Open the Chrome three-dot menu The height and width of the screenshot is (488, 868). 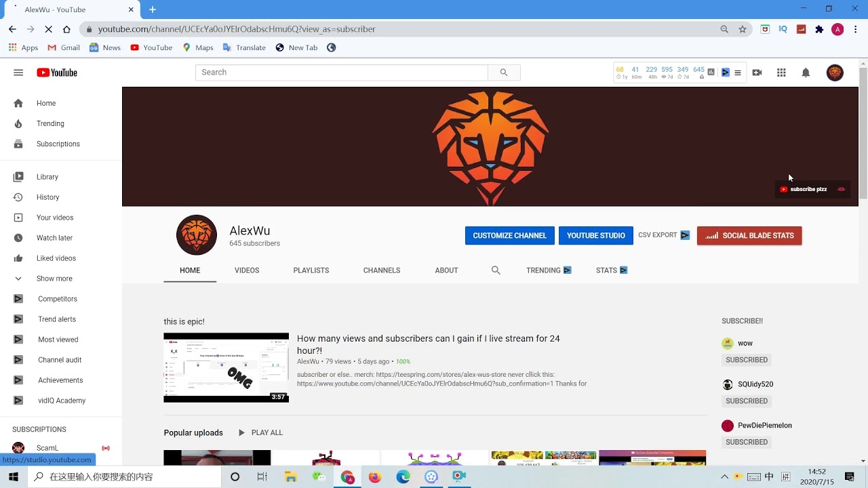click(856, 29)
